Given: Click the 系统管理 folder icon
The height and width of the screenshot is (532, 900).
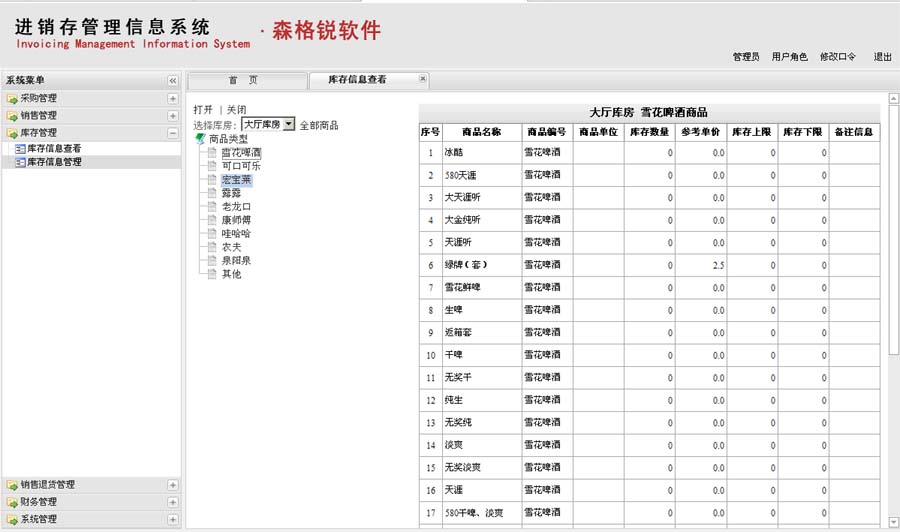Looking at the screenshot, I should [12, 519].
